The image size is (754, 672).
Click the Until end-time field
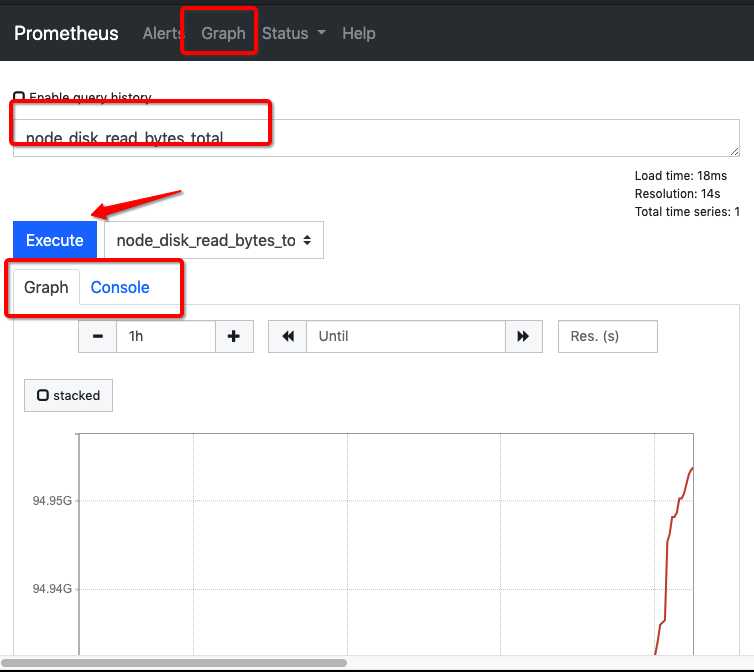tap(406, 336)
